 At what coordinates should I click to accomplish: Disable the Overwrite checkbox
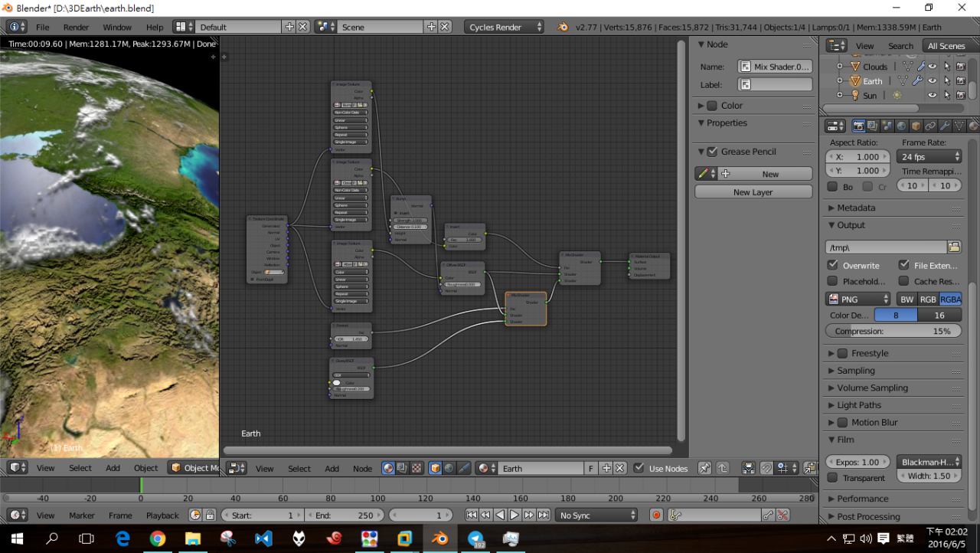coord(833,265)
